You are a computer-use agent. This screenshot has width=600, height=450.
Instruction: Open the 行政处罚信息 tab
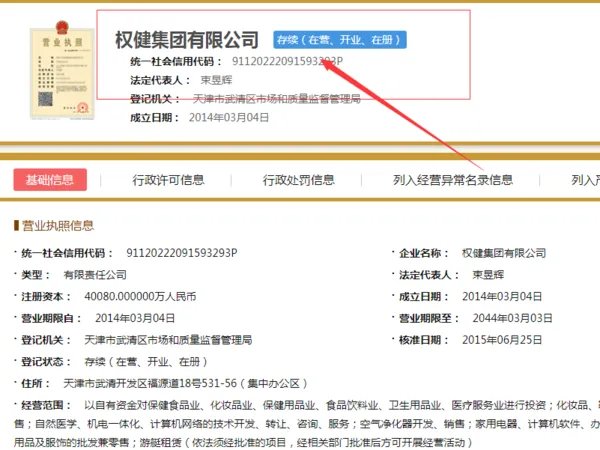click(x=298, y=180)
